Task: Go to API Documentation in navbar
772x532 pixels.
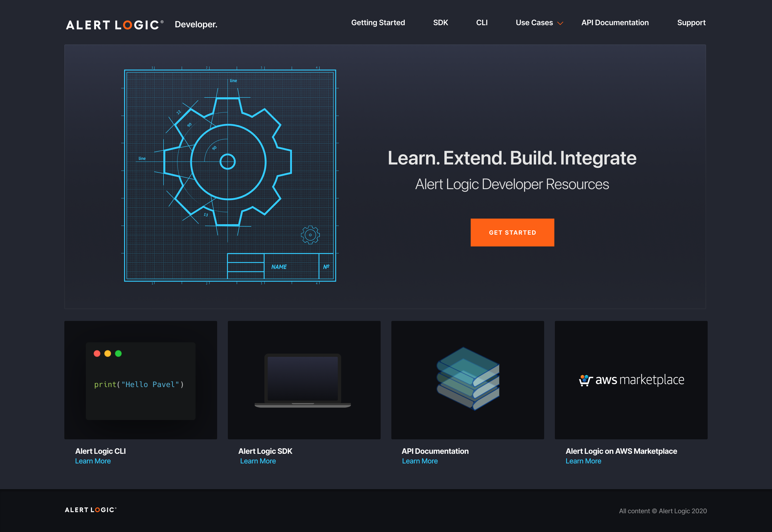Action: pos(615,23)
